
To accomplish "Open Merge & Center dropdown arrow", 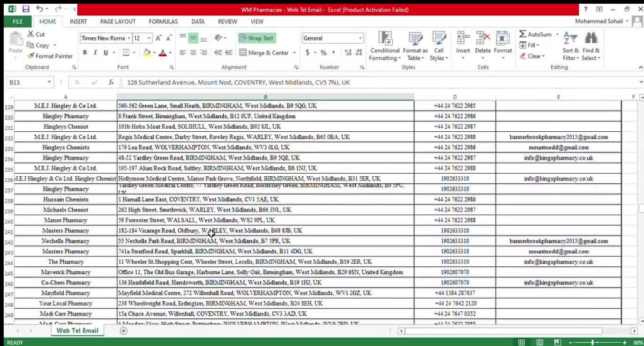I will [294, 53].
